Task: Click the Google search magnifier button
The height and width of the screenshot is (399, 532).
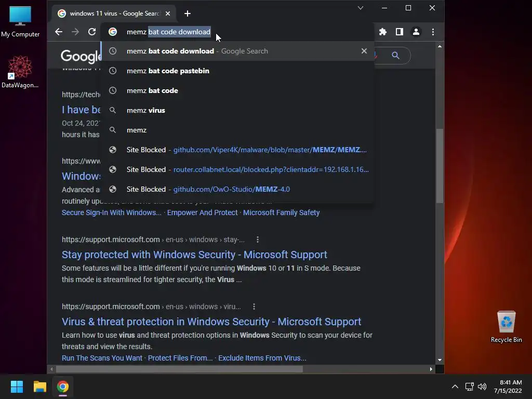Action: [395, 55]
